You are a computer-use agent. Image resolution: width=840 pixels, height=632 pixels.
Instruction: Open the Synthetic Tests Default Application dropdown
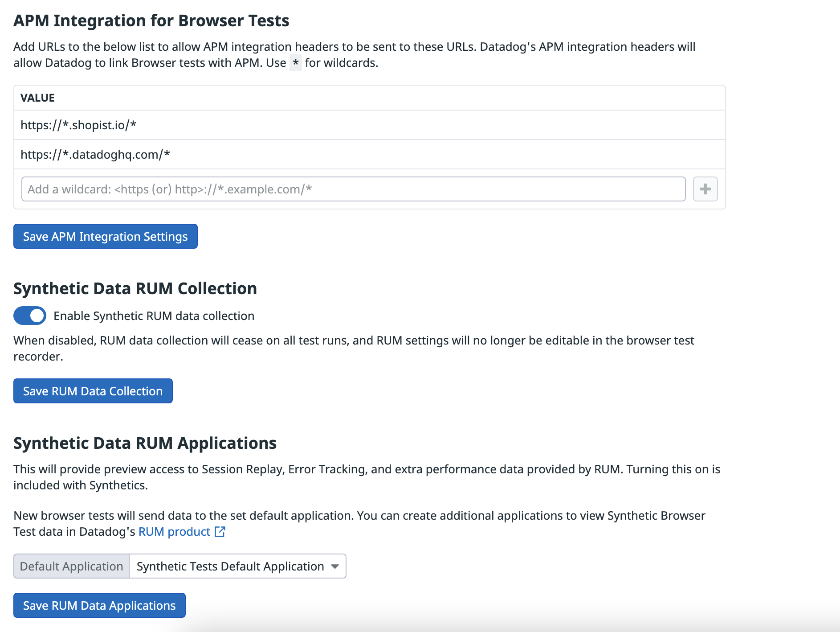point(237,566)
